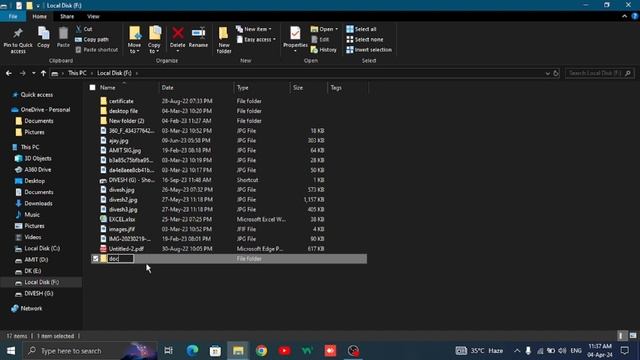Sort by the Type column header
Image resolution: width=640 pixels, height=360 pixels.
click(x=242, y=87)
